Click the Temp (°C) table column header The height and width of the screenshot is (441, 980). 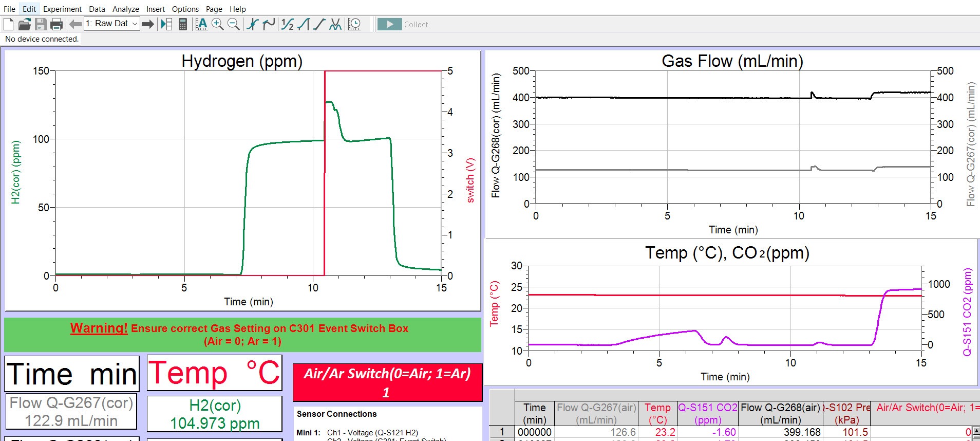(x=657, y=413)
